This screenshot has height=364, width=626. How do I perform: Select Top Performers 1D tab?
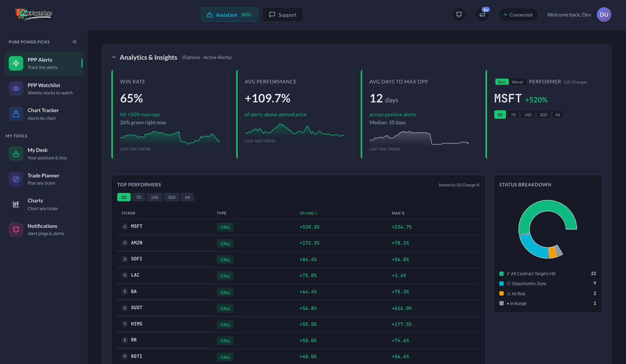(x=124, y=197)
